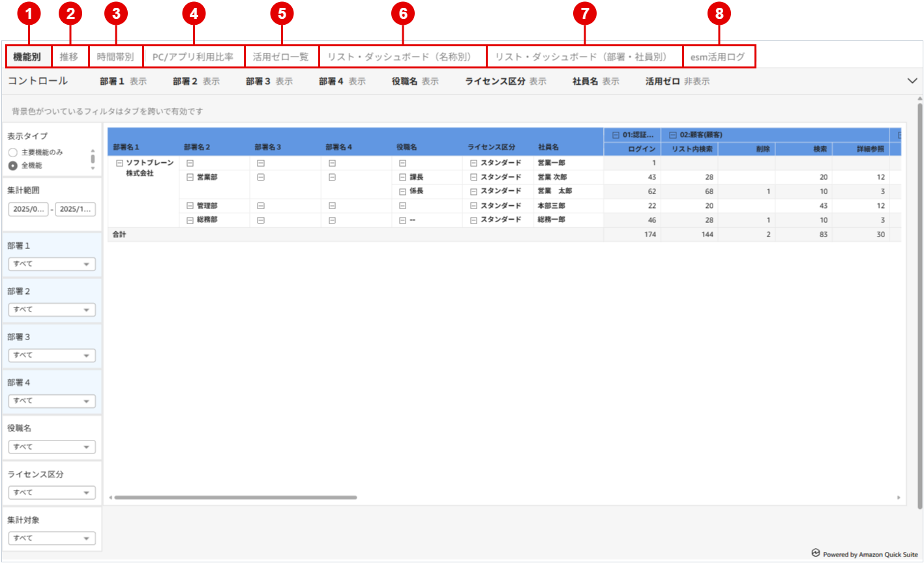Select the 主要機能のみ radio button
The height and width of the screenshot is (563, 924).
click(13, 152)
